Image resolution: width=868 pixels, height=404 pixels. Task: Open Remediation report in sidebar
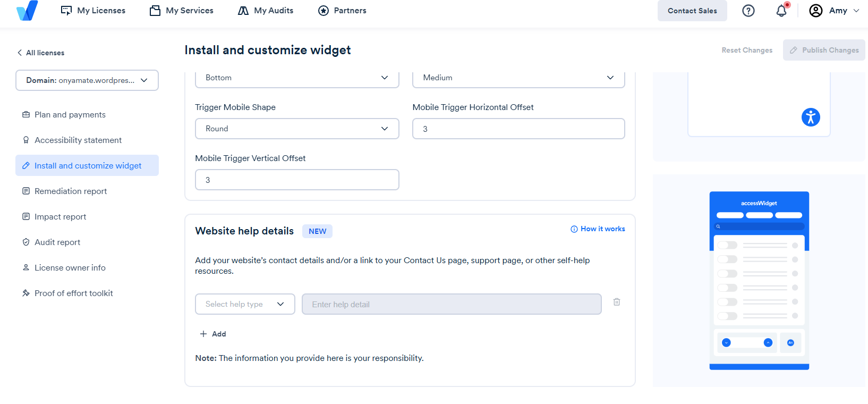(71, 191)
